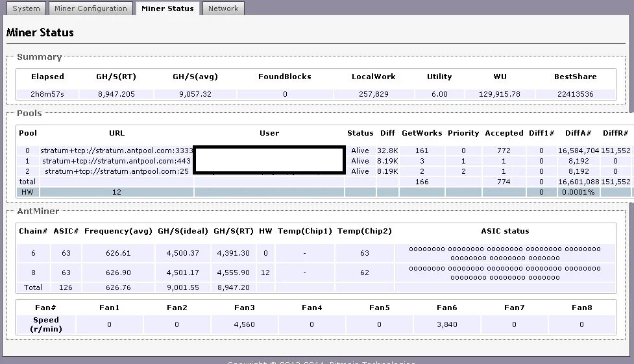The height and width of the screenshot is (364, 634).
Task: Click WU value 129,915.78
Action: point(500,94)
